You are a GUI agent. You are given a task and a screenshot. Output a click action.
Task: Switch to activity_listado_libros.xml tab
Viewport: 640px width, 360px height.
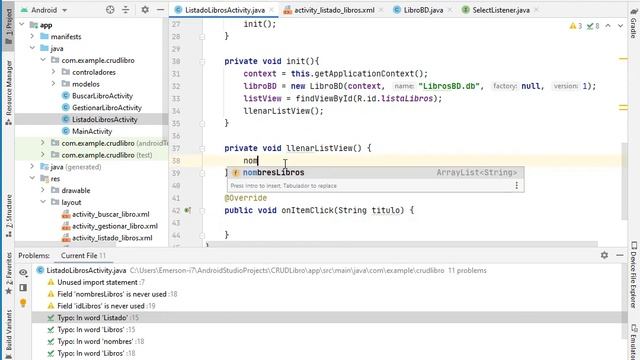point(334,10)
